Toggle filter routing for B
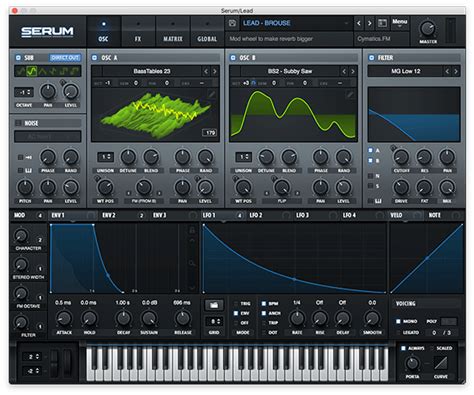This screenshot has height=395, width=474. [370, 161]
